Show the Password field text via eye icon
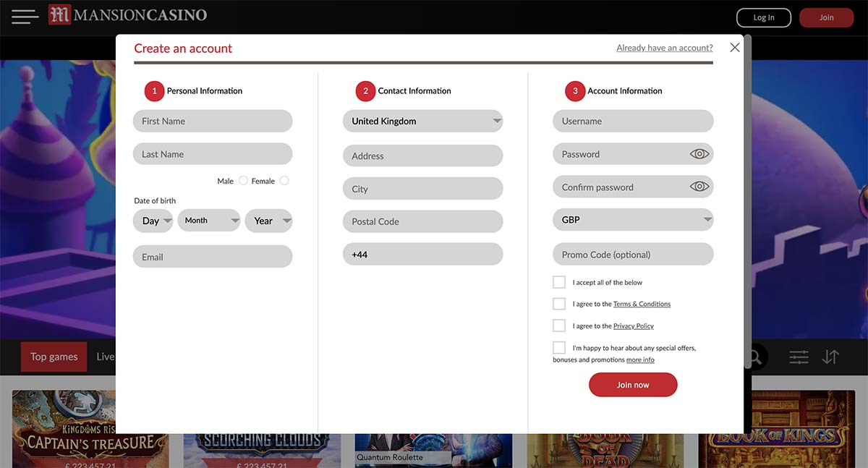868x468 pixels. pos(699,153)
